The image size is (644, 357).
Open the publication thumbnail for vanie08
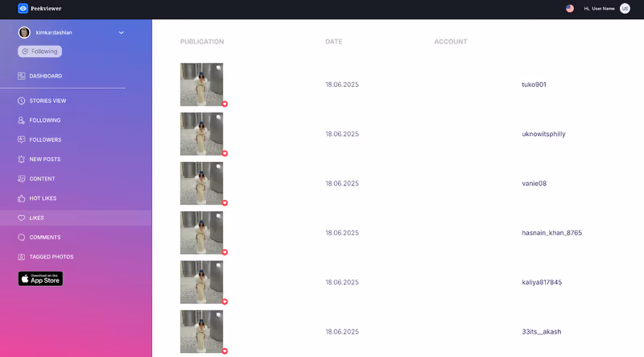tap(202, 183)
